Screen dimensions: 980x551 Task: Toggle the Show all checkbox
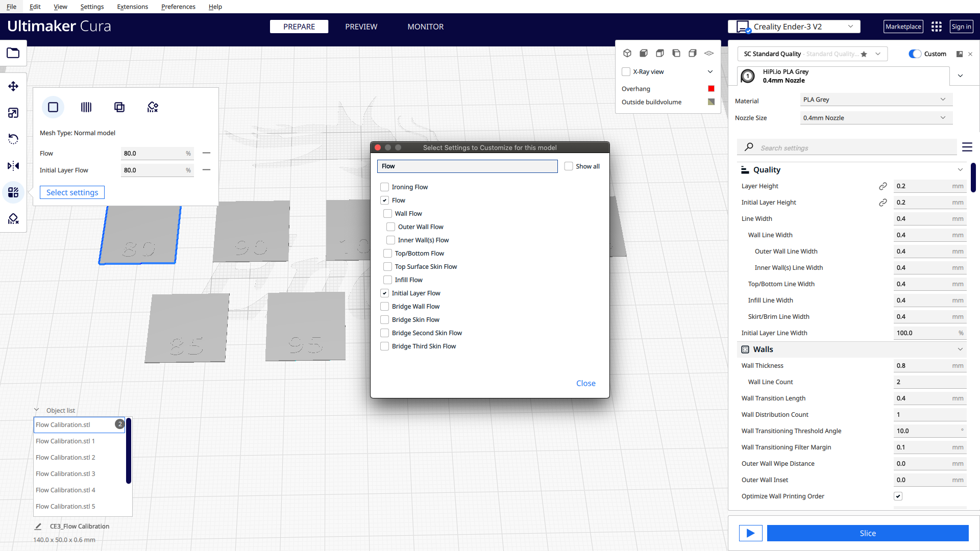(569, 166)
